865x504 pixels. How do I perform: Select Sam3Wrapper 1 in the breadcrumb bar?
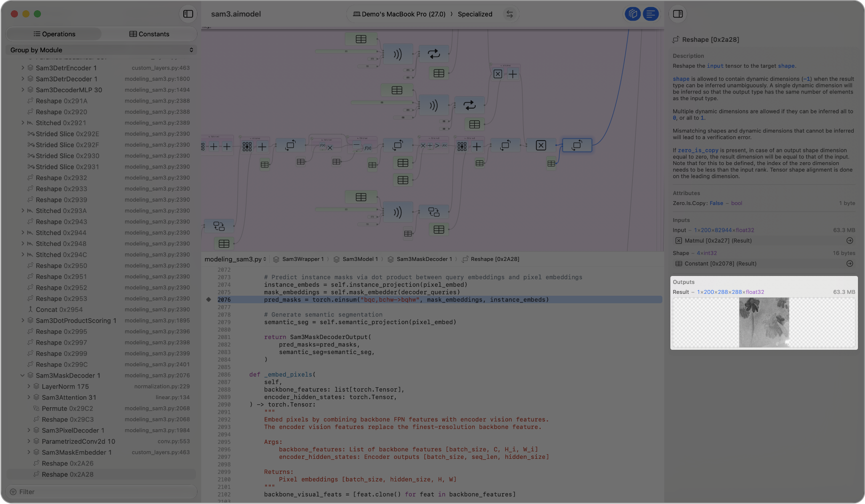point(299,259)
